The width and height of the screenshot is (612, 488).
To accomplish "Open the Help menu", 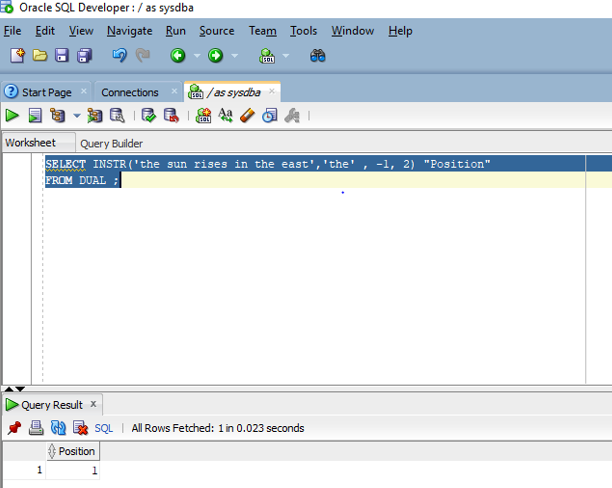I will click(x=400, y=31).
